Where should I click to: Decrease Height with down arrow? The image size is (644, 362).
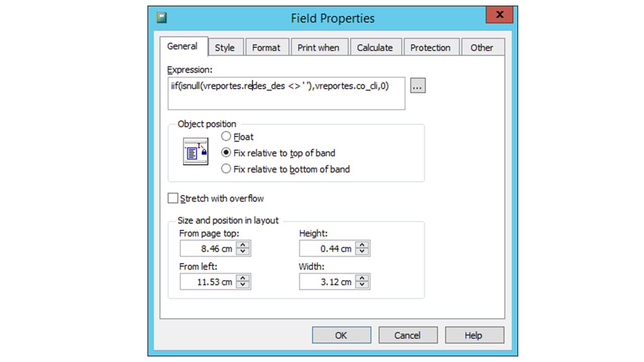[362, 252]
